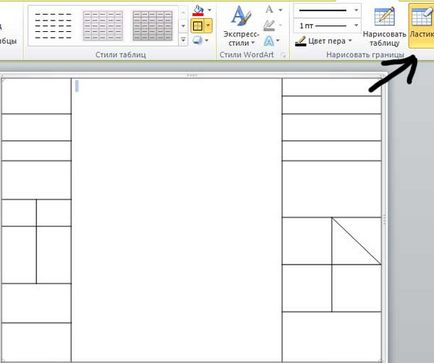Open the Borders button dropdown arrow
This screenshot has width=434, height=363.
point(209,26)
